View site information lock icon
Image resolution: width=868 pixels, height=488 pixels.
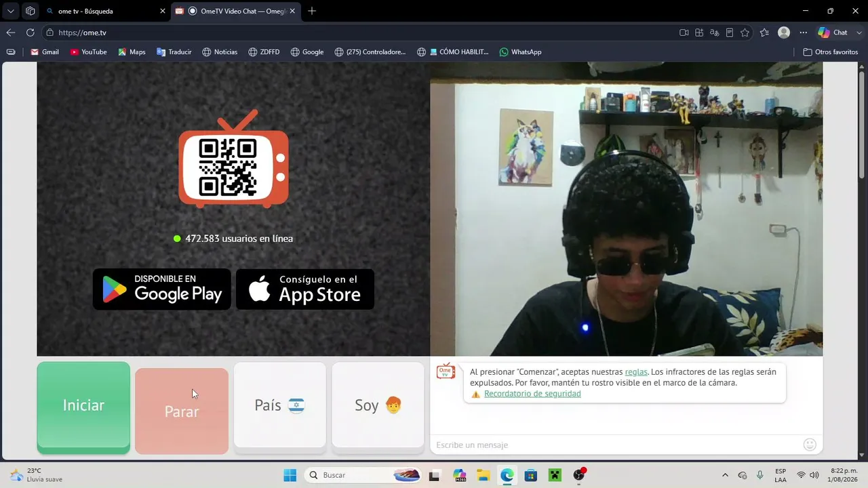tap(50, 33)
